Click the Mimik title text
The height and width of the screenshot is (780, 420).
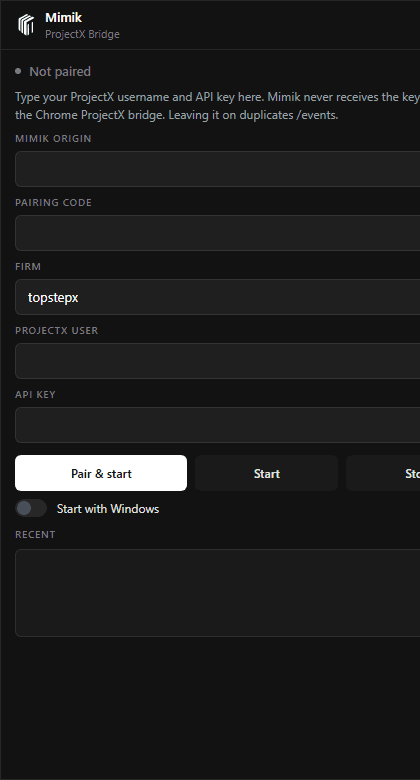point(63,18)
